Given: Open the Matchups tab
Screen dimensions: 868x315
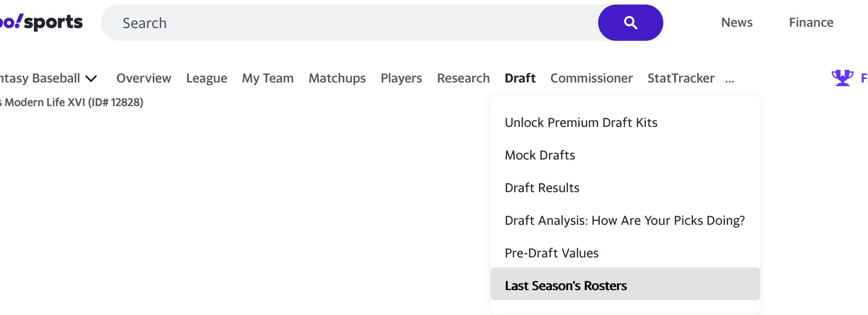Looking at the screenshot, I should click(337, 78).
